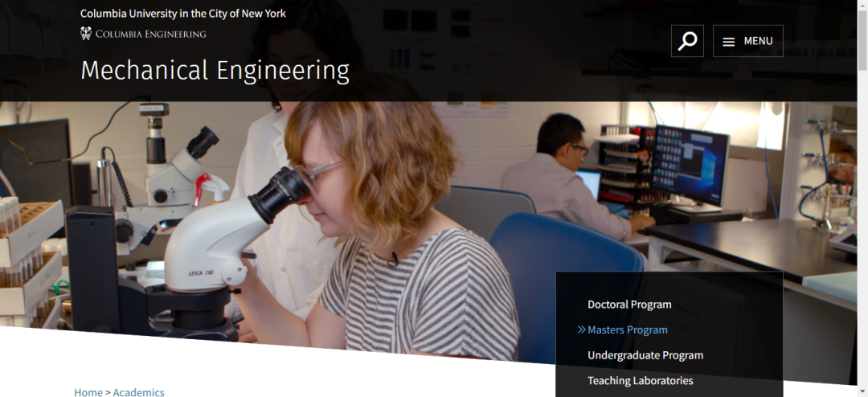This screenshot has height=397, width=868.
Task: Open Teaching Laboratories in the side menu
Action: point(640,380)
